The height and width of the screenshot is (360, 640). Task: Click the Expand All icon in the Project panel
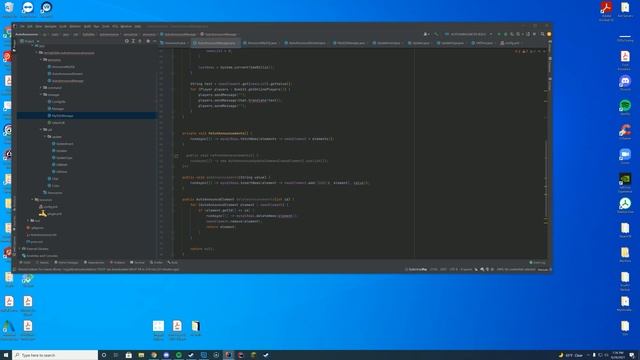[x=133, y=41]
